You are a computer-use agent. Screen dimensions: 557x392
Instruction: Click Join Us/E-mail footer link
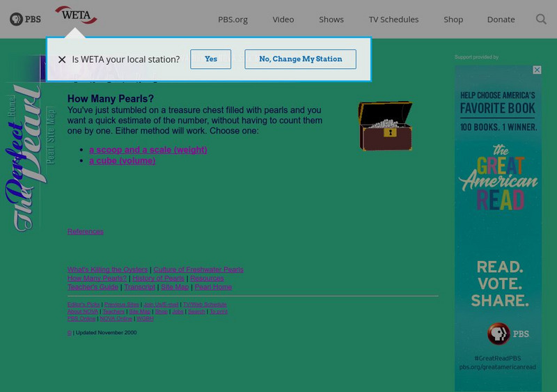[x=161, y=304]
